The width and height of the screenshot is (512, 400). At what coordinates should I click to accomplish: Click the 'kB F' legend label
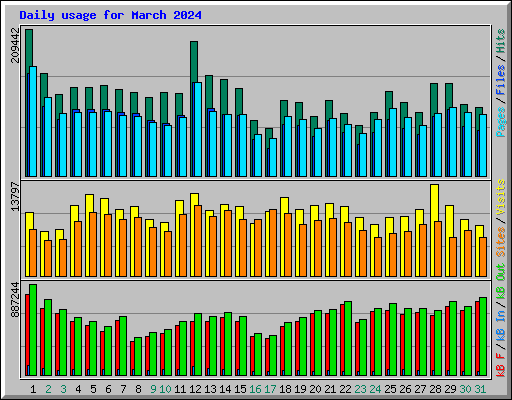click(x=501, y=365)
